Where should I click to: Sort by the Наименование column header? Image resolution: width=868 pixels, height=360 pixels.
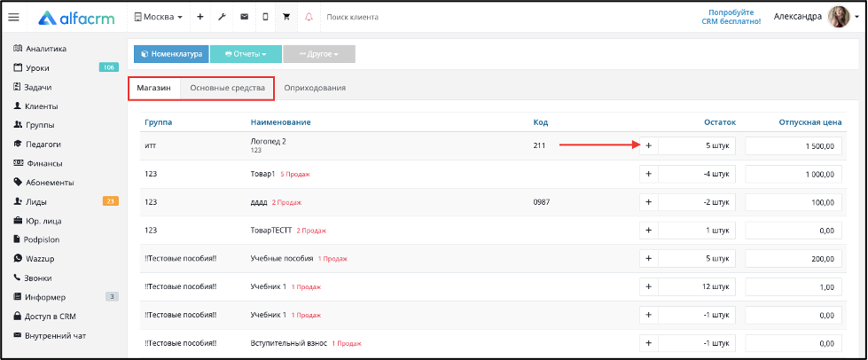[x=281, y=122]
